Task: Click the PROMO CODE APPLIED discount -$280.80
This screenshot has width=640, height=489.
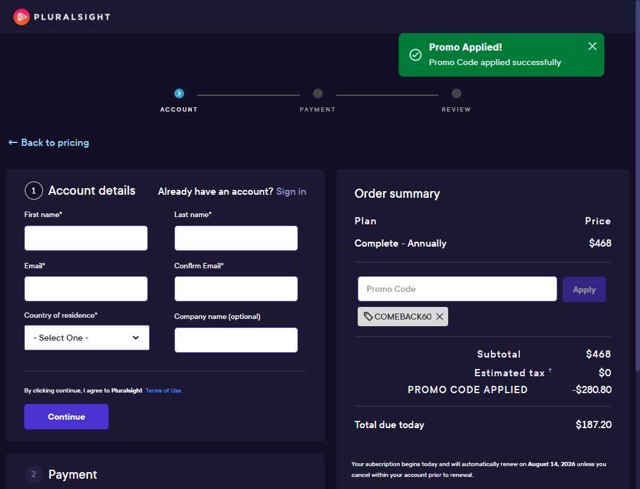Action: pos(592,389)
